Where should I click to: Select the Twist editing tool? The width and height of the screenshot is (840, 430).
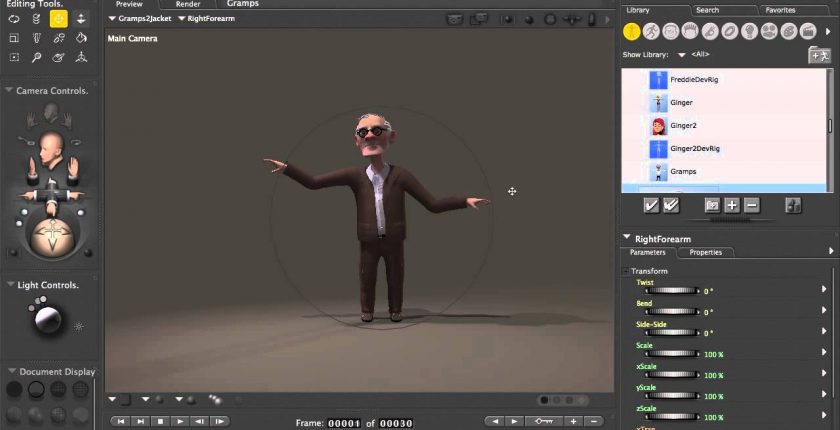(36, 19)
